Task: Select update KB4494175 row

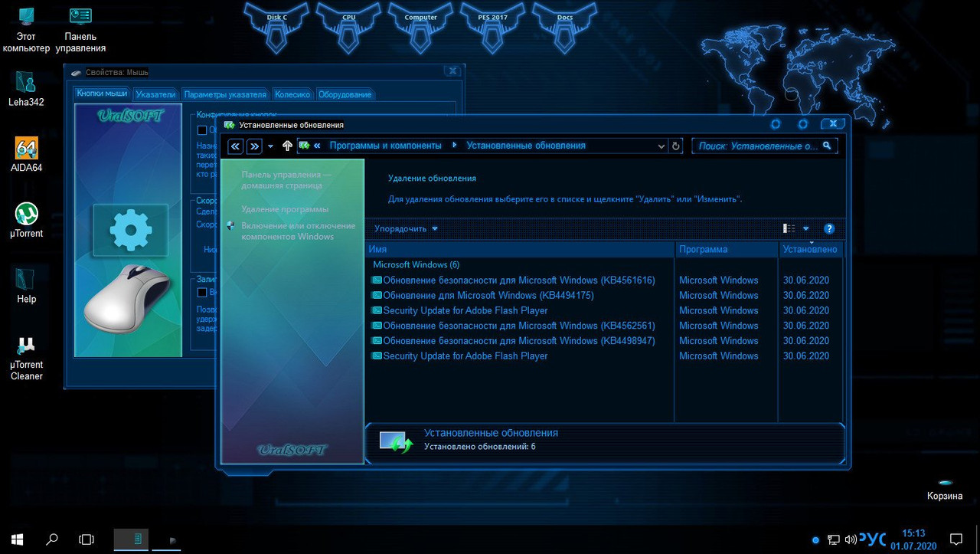Action: coord(603,295)
